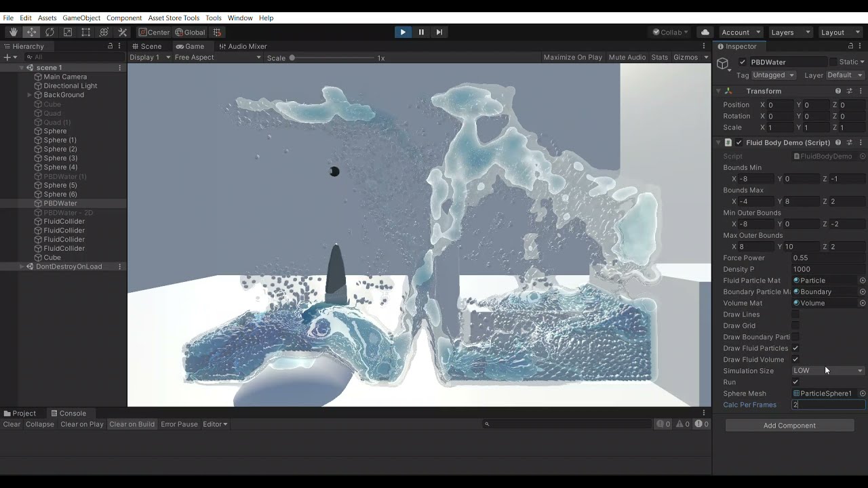Open cloud services icon

[705, 32]
